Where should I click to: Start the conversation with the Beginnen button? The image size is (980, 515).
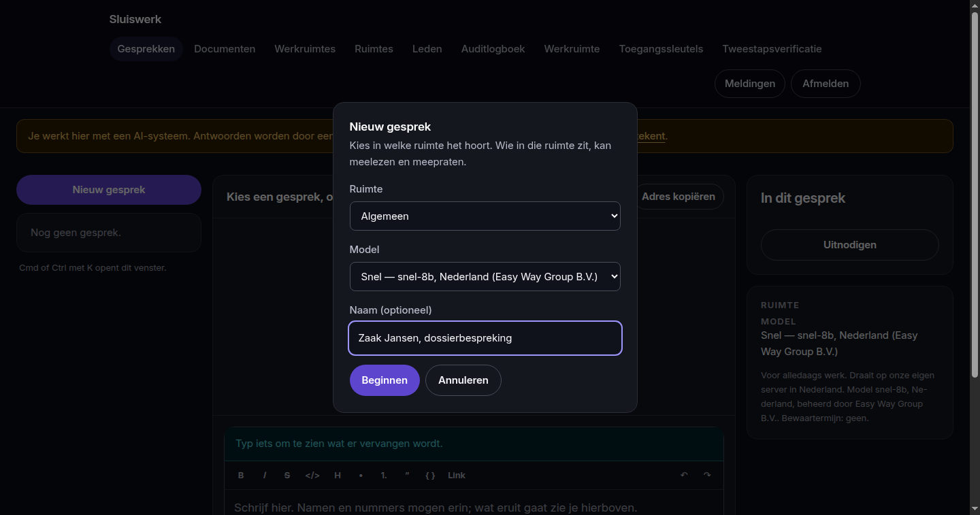[x=385, y=380]
